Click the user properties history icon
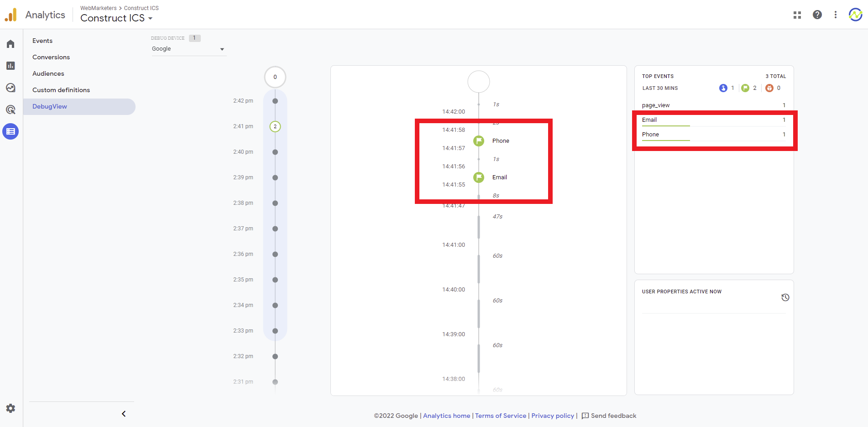The image size is (868, 427). tap(785, 297)
